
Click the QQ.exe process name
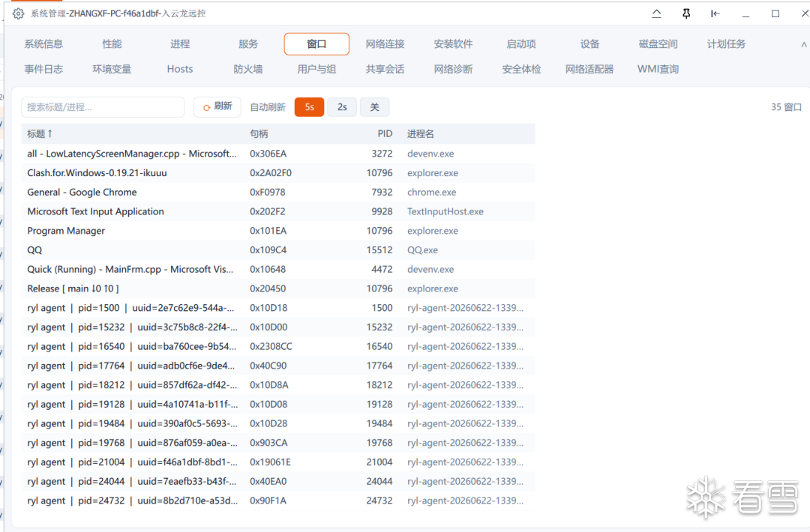pyautogui.click(x=422, y=250)
